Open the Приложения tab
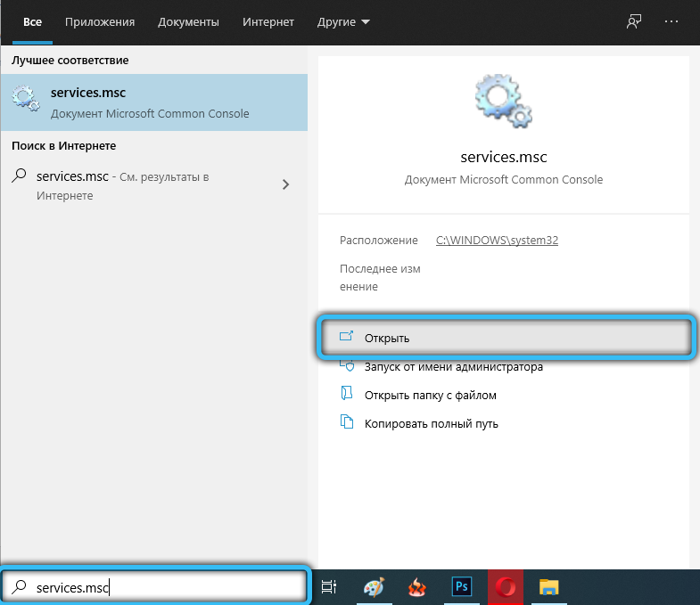Viewport: 700px width, 605px height. tap(100, 22)
